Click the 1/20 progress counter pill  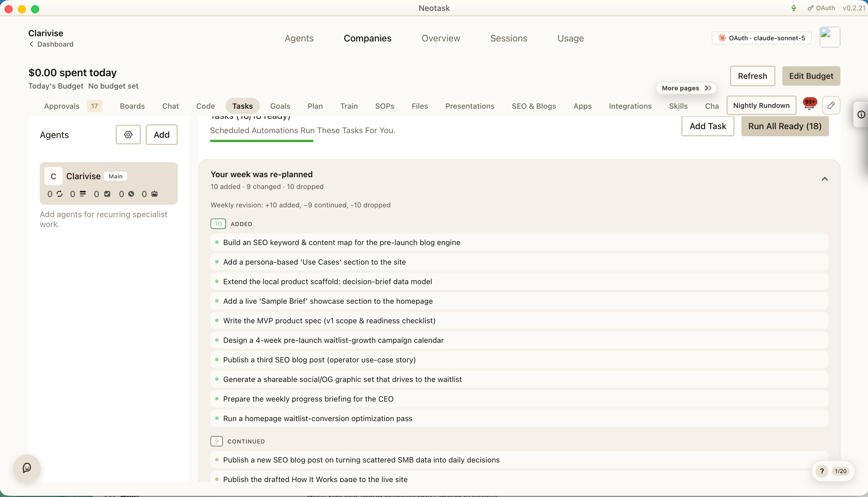(840, 471)
